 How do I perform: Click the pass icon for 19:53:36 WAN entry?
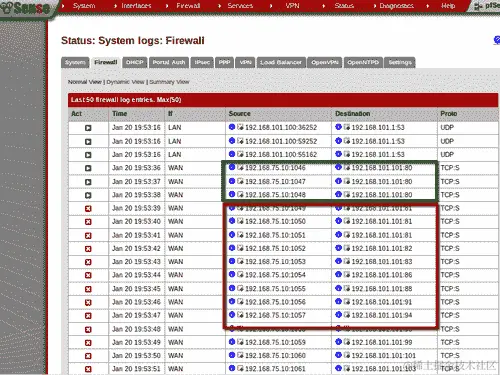coord(88,168)
